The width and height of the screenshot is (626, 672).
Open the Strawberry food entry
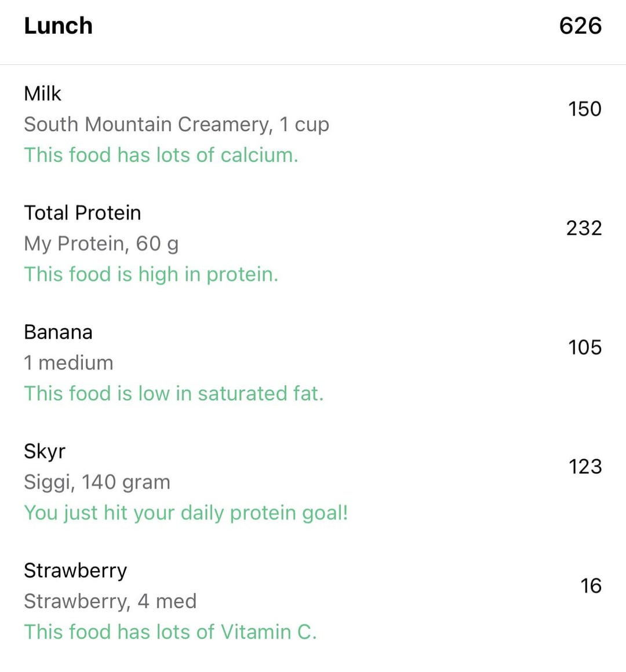[75, 571]
